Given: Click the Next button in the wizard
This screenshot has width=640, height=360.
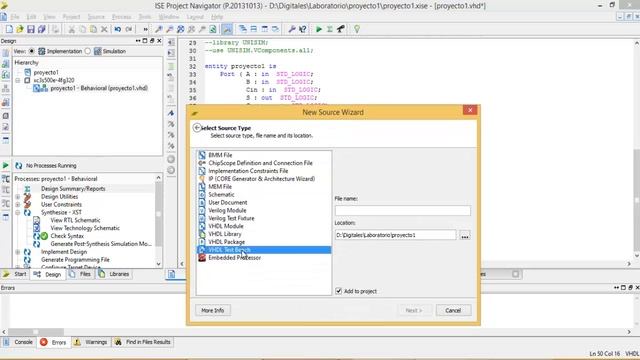Looking at the screenshot, I should (x=414, y=310).
